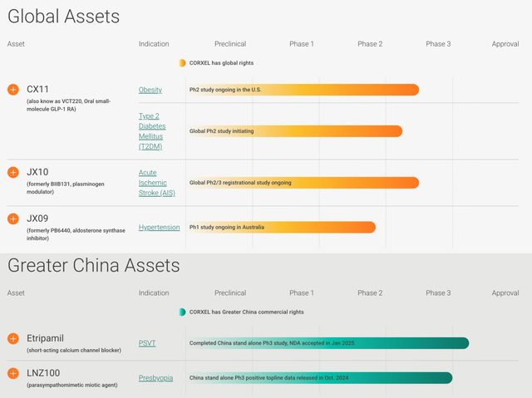Click the Obesity Ph2 study progress bar
The width and height of the screenshot is (532, 398).
point(303,90)
